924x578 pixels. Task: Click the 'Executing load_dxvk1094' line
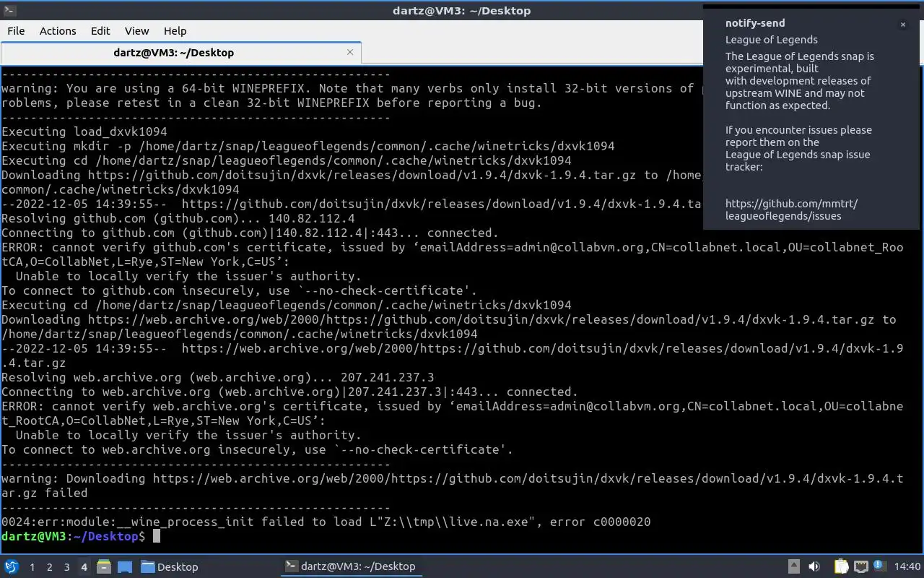84,131
